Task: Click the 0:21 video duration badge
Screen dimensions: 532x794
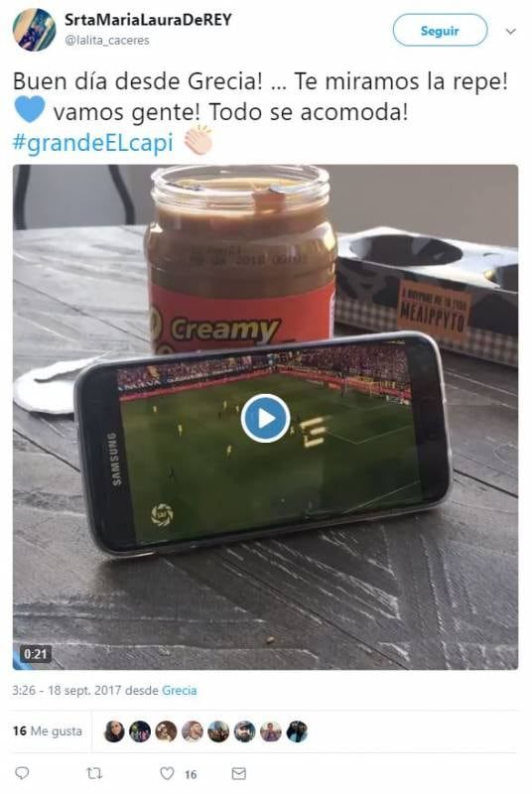Action: pos(36,654)
